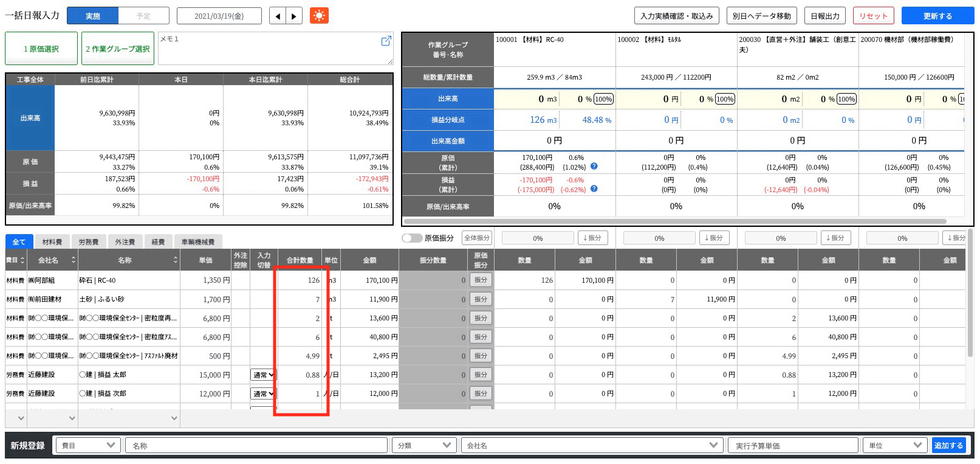Switch to the 外注費 tab

pos(125,242)
